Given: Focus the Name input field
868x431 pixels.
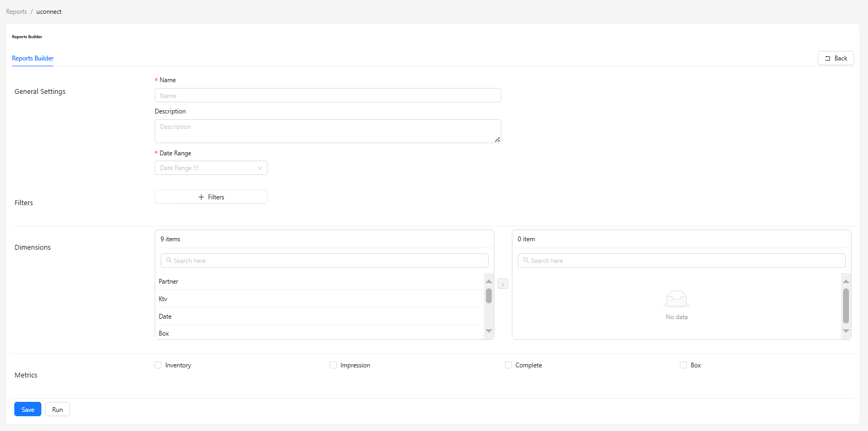Looking at the screenshot, I should 327,95.
